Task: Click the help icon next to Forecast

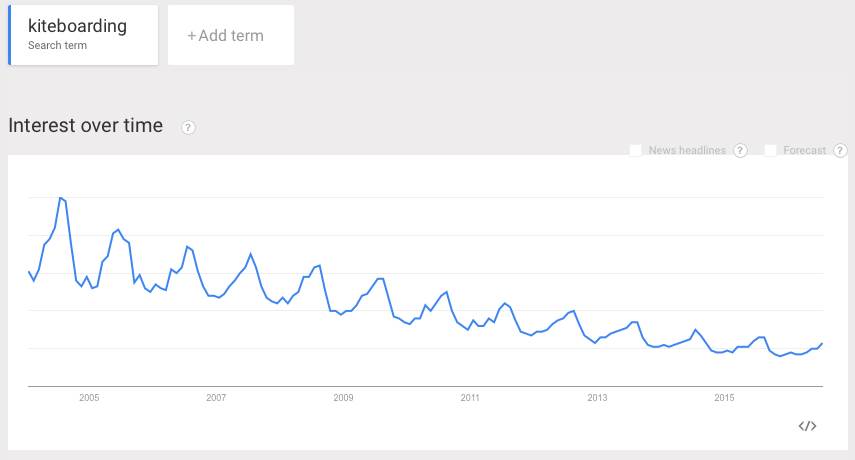Action: [x=840, y=151]
